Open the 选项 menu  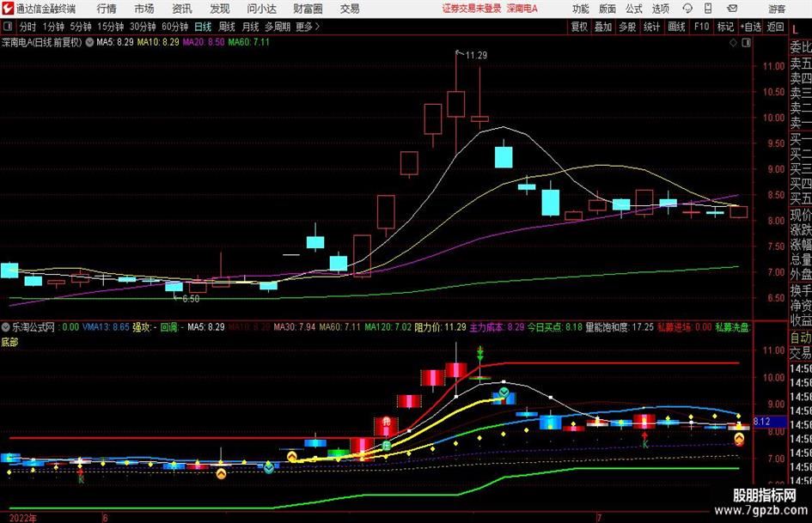click(660, 9)
